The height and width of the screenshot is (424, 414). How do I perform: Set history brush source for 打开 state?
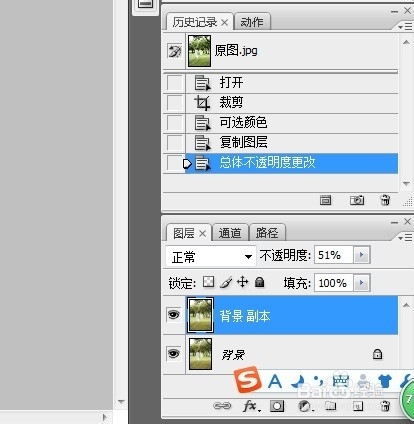(x=174, y=83)
